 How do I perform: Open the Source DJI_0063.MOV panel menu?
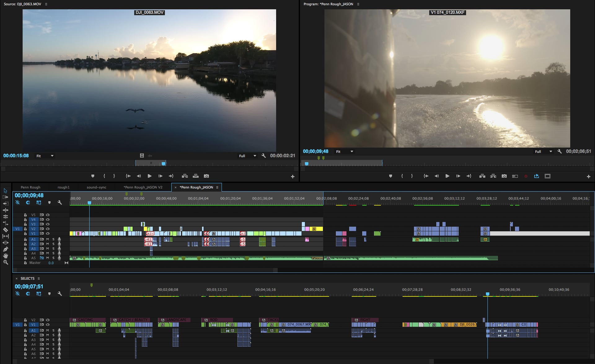coord(46,4)
